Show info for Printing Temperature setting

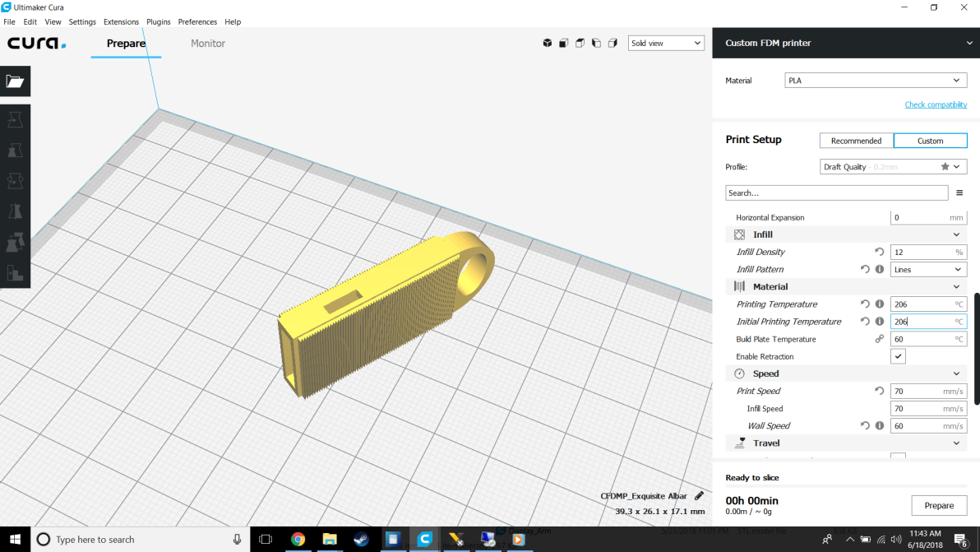pyautogui.click(x=880, y=304)
